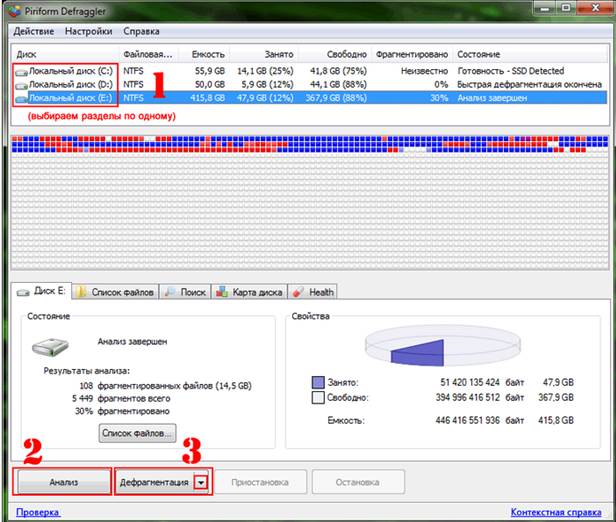Click the Остановка button
616x522 pixels.
[x=358, y=482]
